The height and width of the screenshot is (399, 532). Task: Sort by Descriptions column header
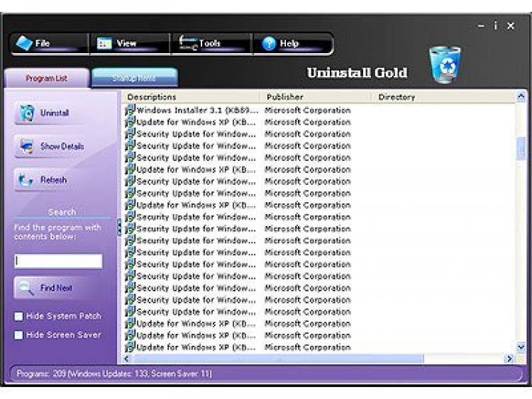click(192, 97)
